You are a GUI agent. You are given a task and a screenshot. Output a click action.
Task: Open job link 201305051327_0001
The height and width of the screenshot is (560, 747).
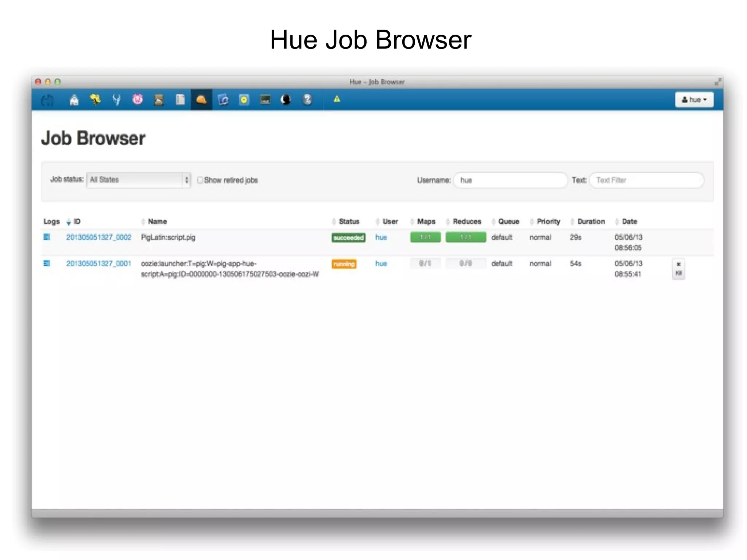coord(98,263)
